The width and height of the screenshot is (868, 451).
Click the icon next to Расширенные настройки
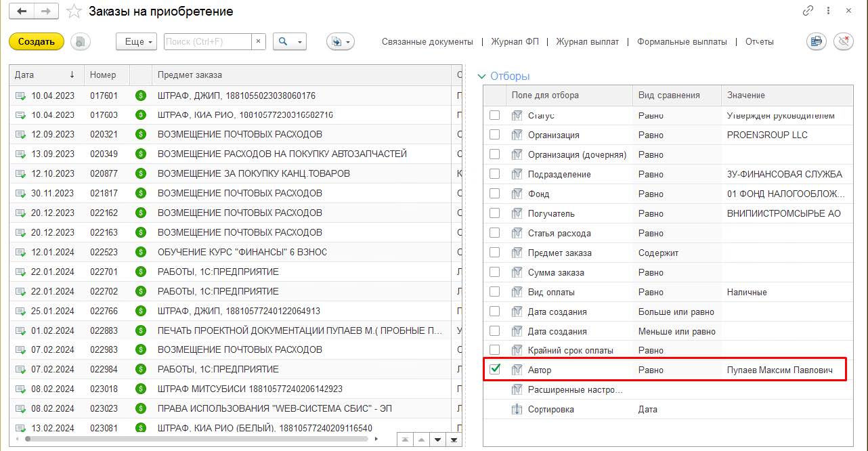[x=517, y=390]
